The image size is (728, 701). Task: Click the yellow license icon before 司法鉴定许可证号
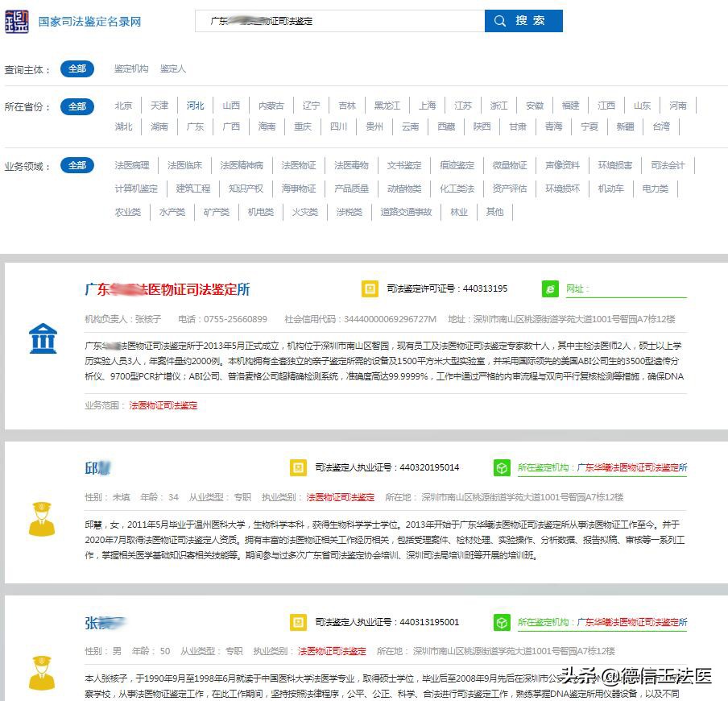click(x=370, y=288)
